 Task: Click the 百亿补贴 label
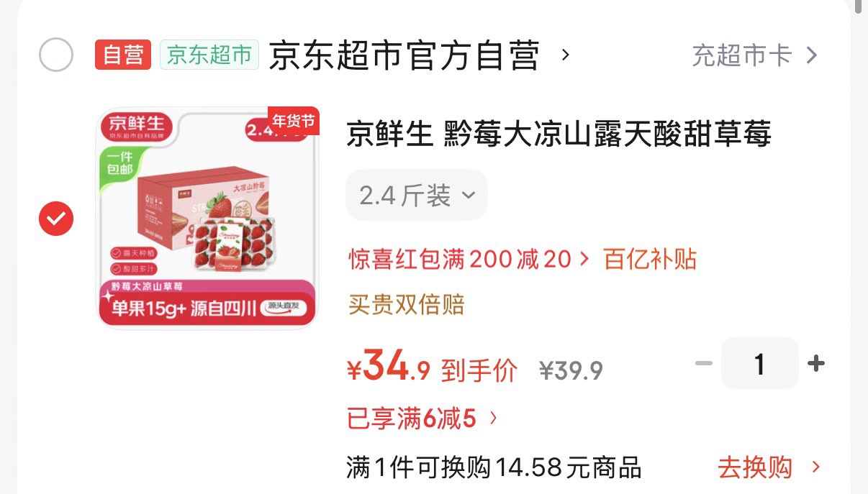click(x=651, y=259)
